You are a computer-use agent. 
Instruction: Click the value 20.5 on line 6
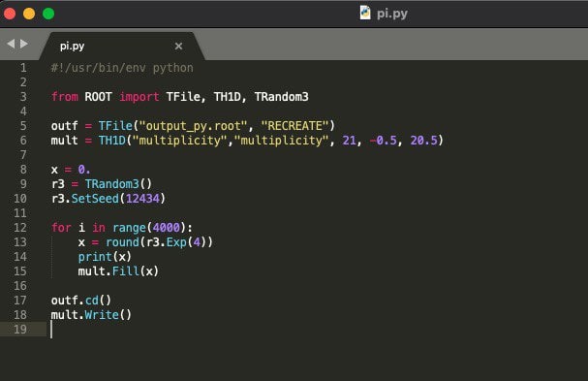(424, 141)
